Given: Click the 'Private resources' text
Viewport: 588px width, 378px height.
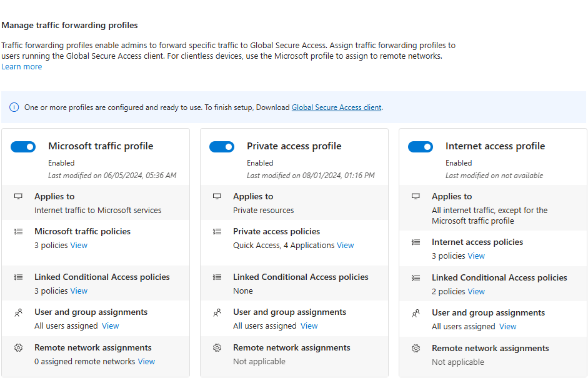Looking at the screenshot, I should pyautogui.click(x=264, y=211).
